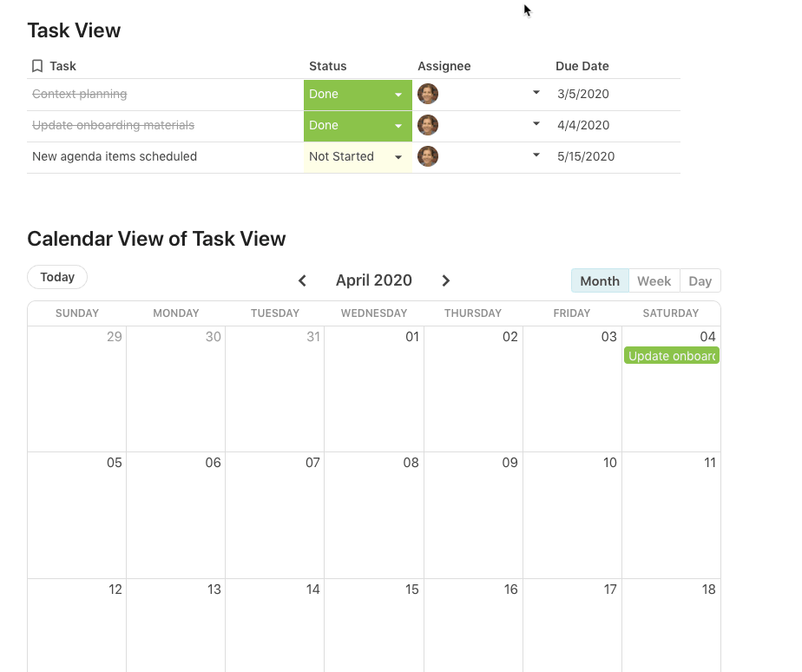Click assignee avatar for New agenda items scheduled

click(428, 156)
